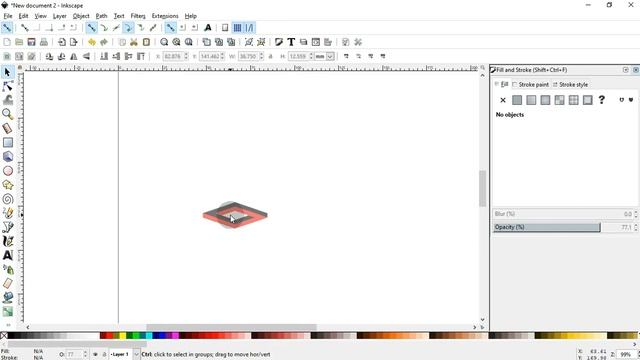
Task: Click the Undo yellow arrow
Action: pos(92,42)
